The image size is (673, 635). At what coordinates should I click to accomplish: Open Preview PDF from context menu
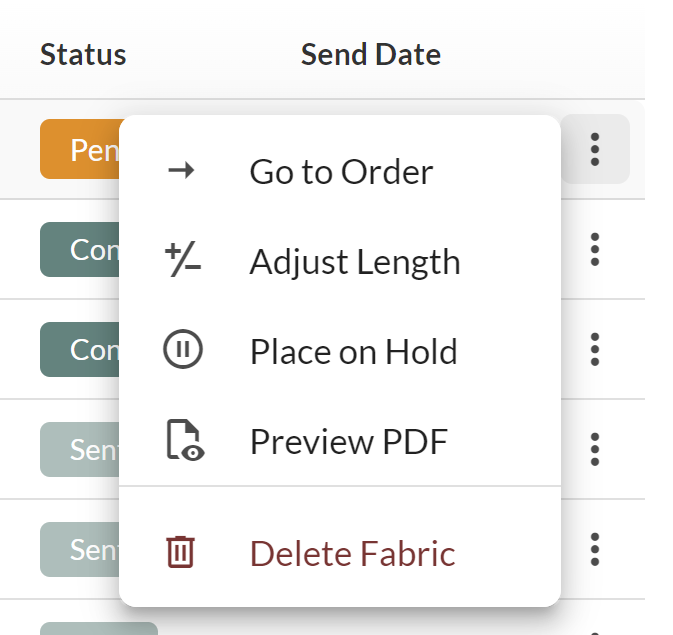(x=340, y=441)
